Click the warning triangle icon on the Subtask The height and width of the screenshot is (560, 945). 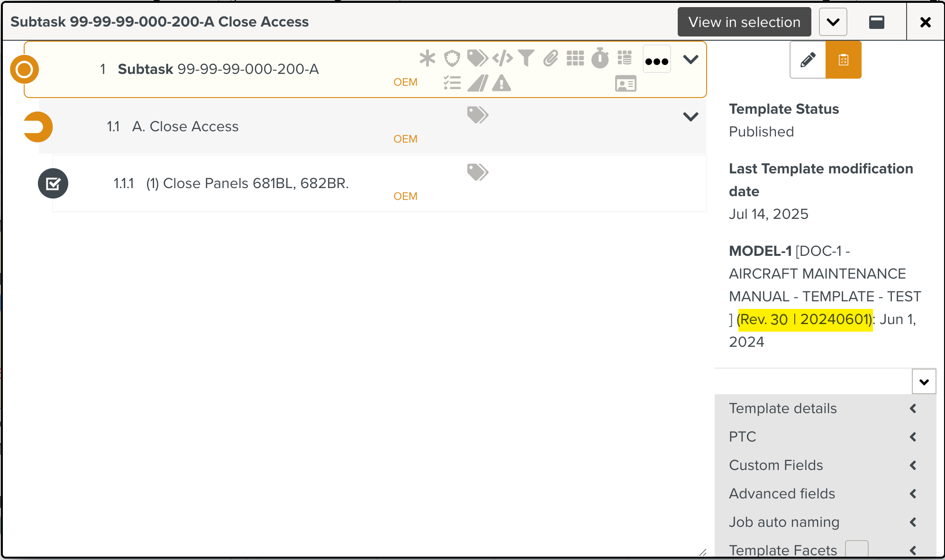[x=501, y=83]
